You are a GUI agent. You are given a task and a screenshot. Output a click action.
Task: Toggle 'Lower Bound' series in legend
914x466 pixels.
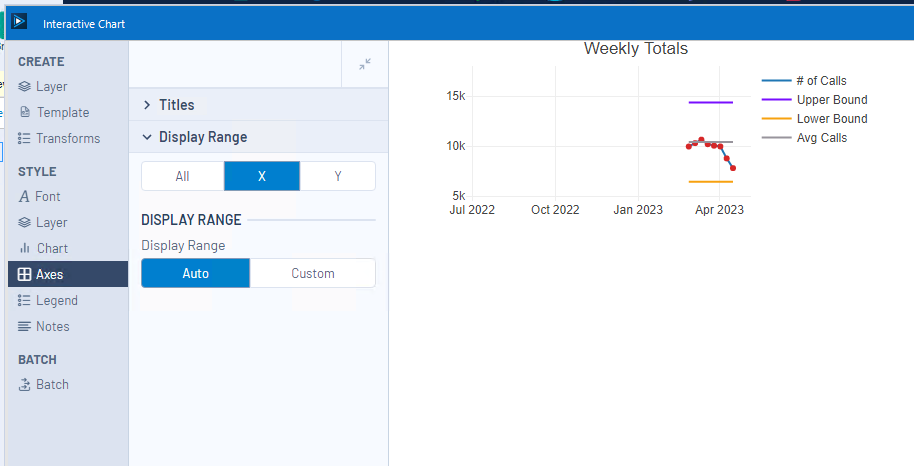[x=832, y=118]
